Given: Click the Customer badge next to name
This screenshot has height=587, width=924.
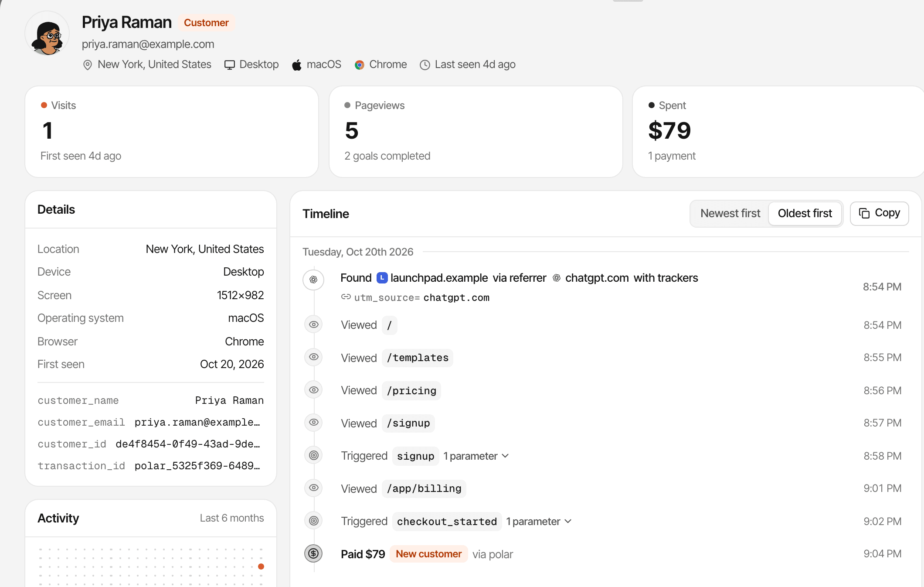Looking at the screenshot, I should pyautogui.click(x=206, y=23).
